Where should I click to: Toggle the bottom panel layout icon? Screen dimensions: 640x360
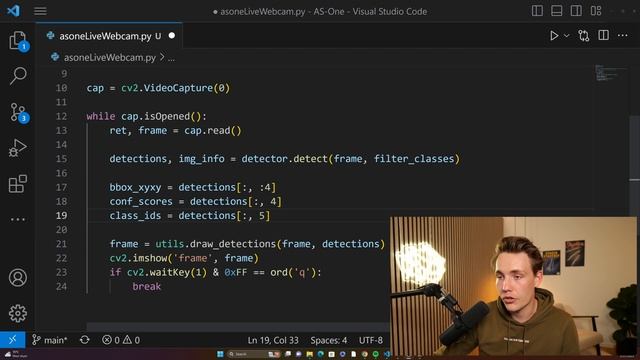pos(557,11)
